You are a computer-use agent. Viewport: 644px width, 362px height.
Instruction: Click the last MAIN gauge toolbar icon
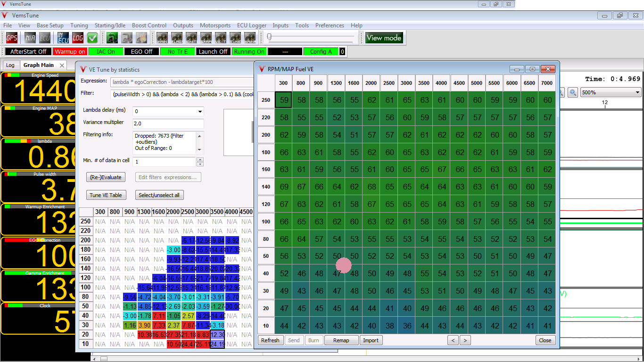(x=250, y=38)
